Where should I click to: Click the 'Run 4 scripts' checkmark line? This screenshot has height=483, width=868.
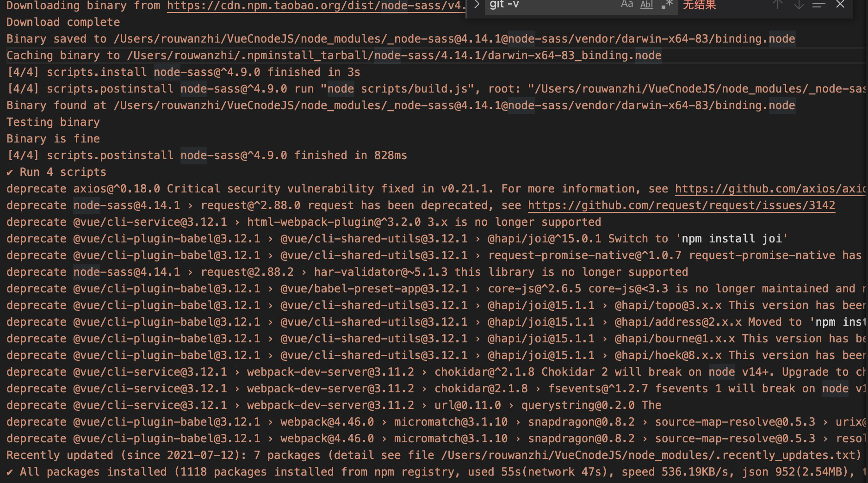pos(56,172)
